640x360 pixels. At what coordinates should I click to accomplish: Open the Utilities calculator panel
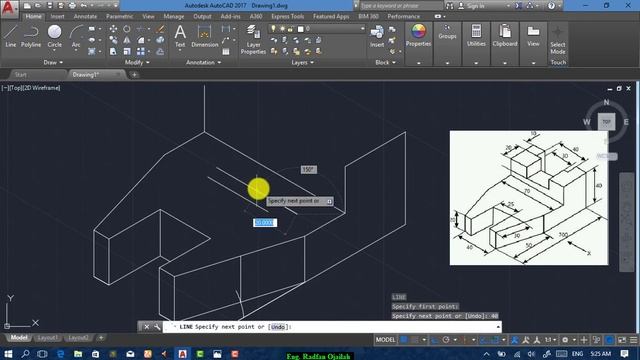pyautogui.click(x=476, y=35)
